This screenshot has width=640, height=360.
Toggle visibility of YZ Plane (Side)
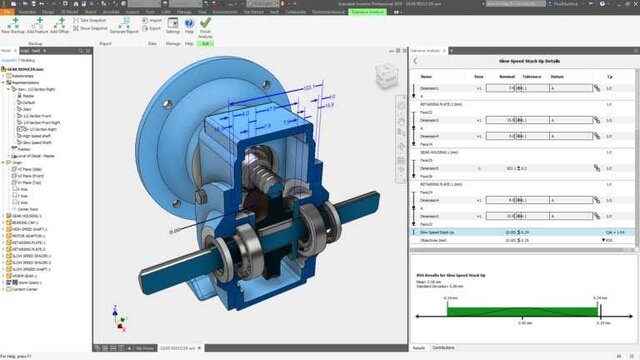14,169
